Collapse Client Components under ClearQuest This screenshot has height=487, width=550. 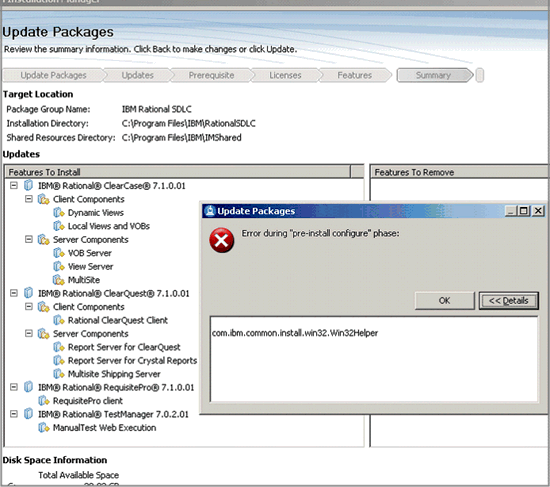click(x=29, y=307)
